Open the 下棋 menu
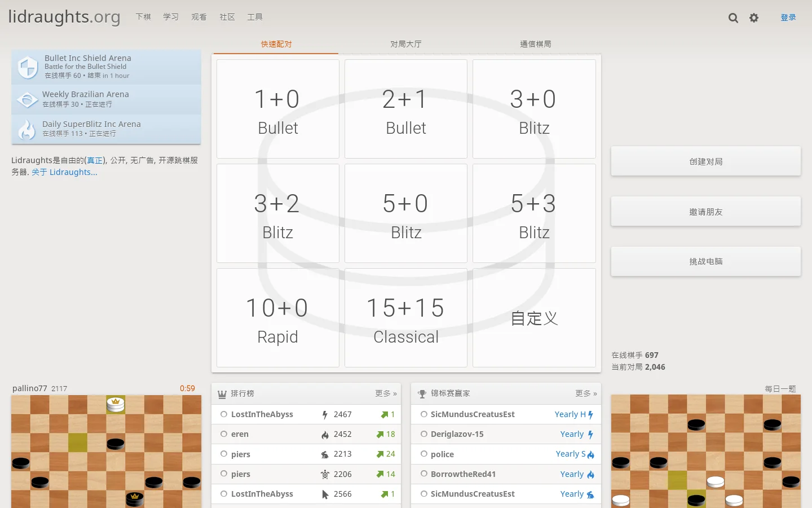Image resolution: width=812 pixels, height=508 pixels. pos(143,17)
